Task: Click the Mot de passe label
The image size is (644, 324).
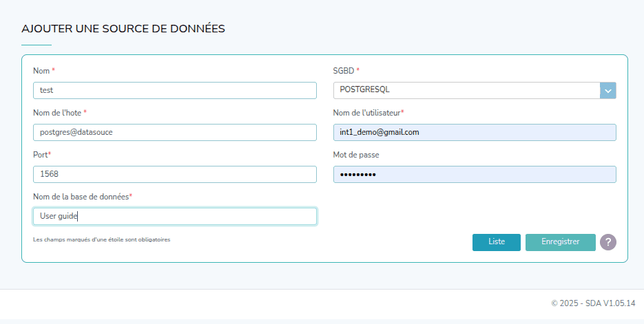Action: click(x=356, y=155)
